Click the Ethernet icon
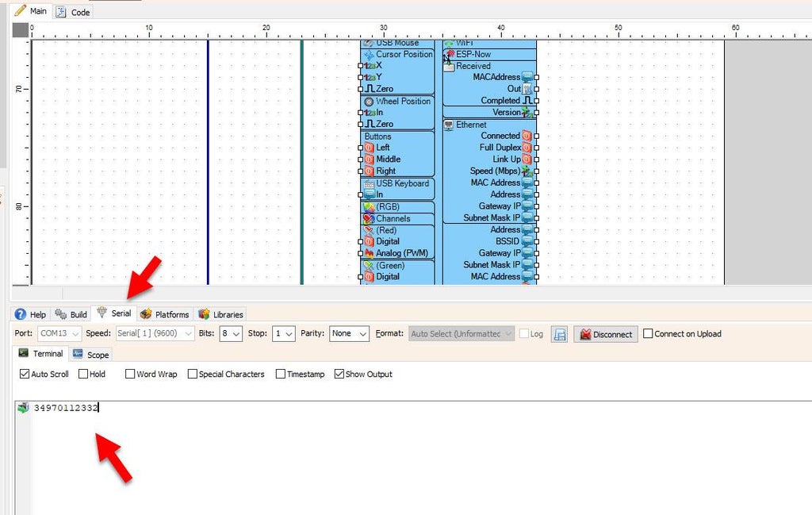This screenshot has width=812, height=515. 449,125
